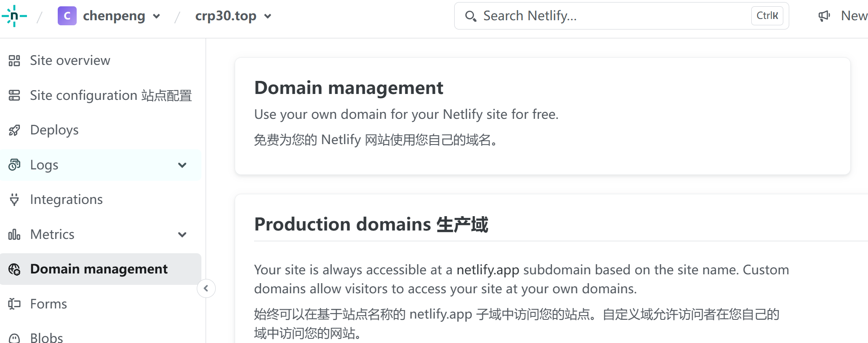
Task: Click the Integrations plug icon
Action: [14, 199]
